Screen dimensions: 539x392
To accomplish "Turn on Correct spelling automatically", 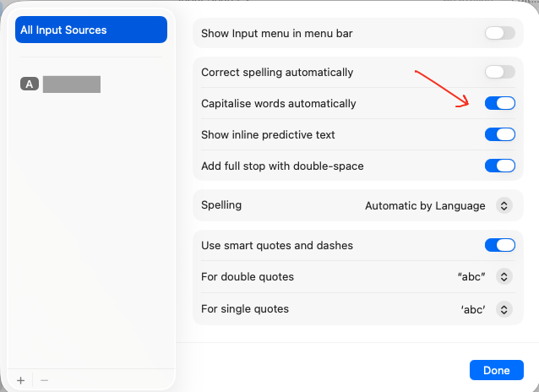I will [499, 73].
